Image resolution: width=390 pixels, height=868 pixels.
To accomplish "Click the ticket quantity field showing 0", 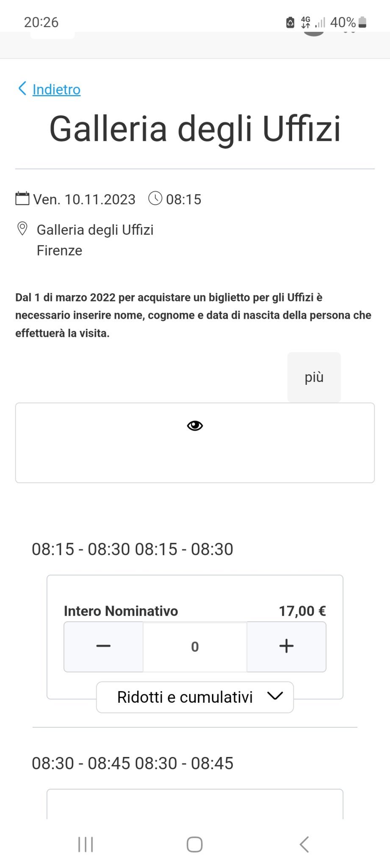I will click(x=195, y=646).
